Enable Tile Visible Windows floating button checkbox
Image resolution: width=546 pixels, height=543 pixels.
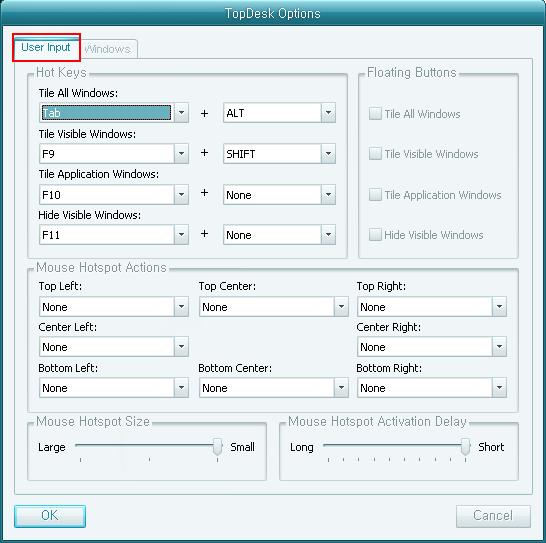pyautogui.click(x=375, y=154)
